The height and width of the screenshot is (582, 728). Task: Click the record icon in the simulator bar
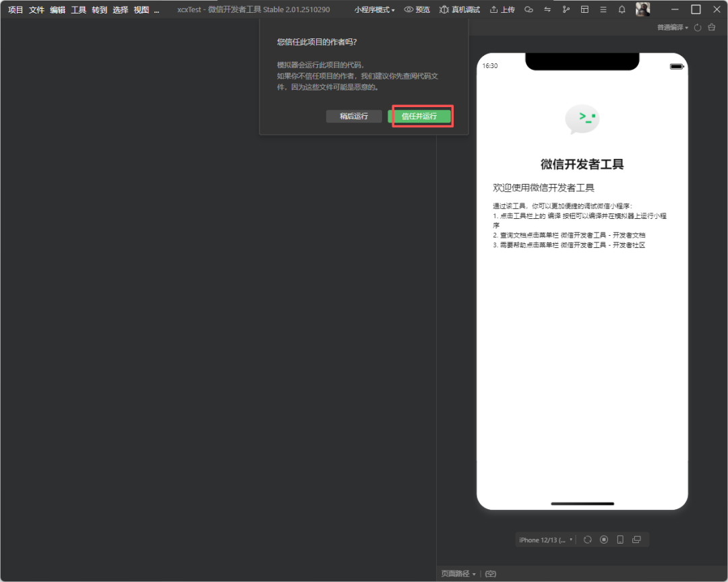tap(604, 540)
